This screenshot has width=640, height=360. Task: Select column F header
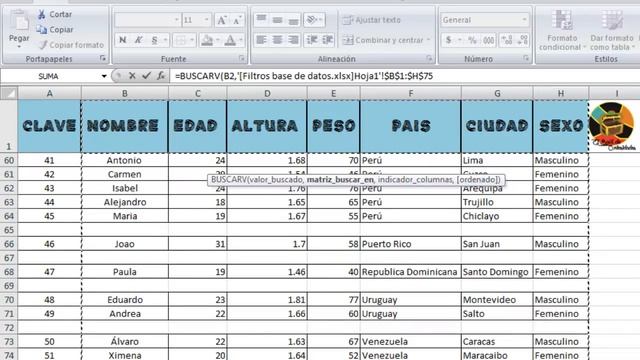point(411,93)
